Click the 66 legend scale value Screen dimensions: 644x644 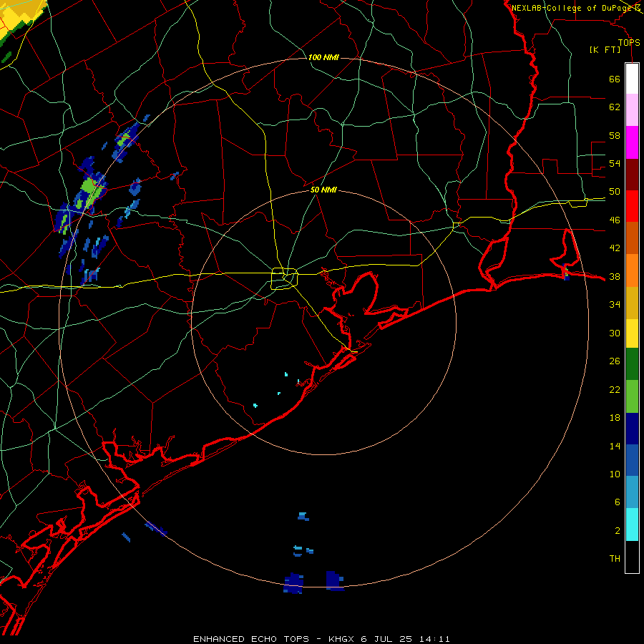tap(615, 79)
